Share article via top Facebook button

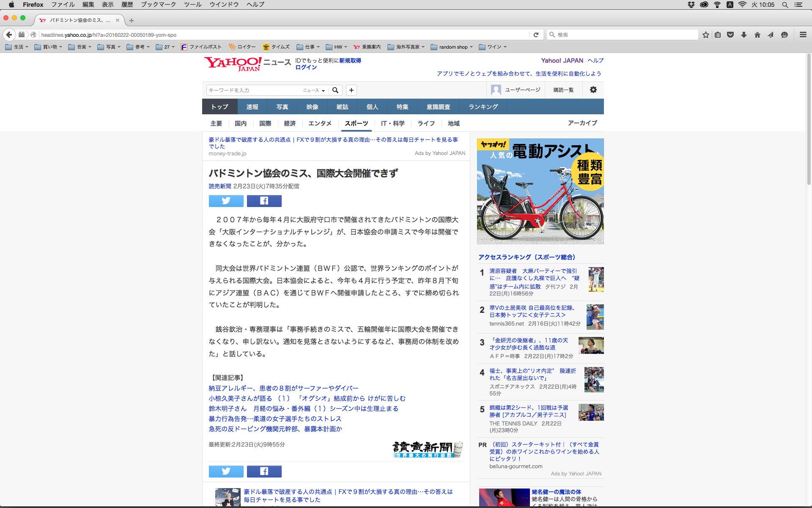click(x=264, y=201)
